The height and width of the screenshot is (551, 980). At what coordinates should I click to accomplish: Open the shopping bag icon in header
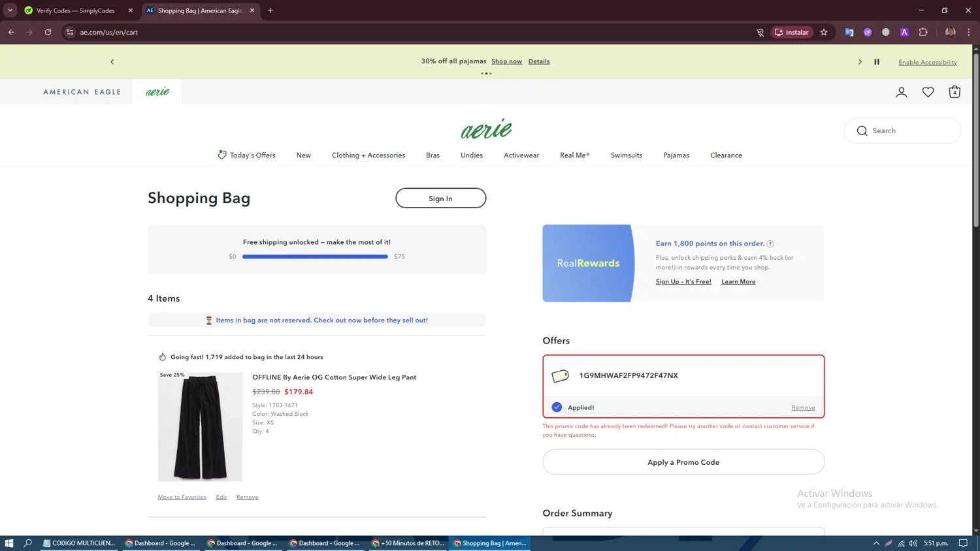click(955, 92)
